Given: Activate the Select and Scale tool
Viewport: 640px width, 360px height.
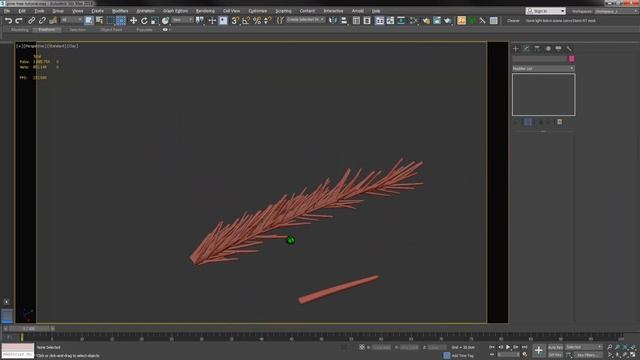Looking at the screenshot, I should click(155, 20).
